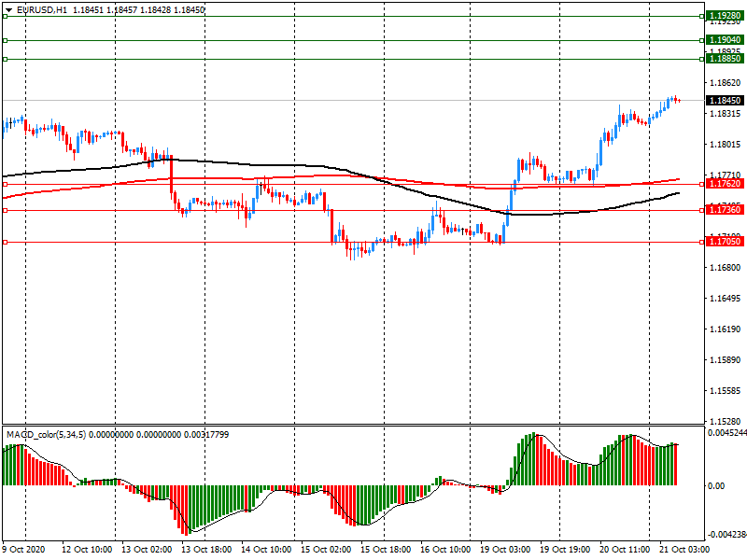
Task: Click the 15 Oct 02:00 time label
Action: pos(326,549)
